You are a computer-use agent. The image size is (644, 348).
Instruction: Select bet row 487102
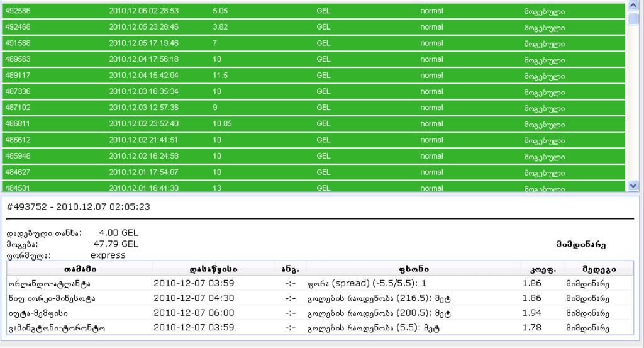point(313,108)
